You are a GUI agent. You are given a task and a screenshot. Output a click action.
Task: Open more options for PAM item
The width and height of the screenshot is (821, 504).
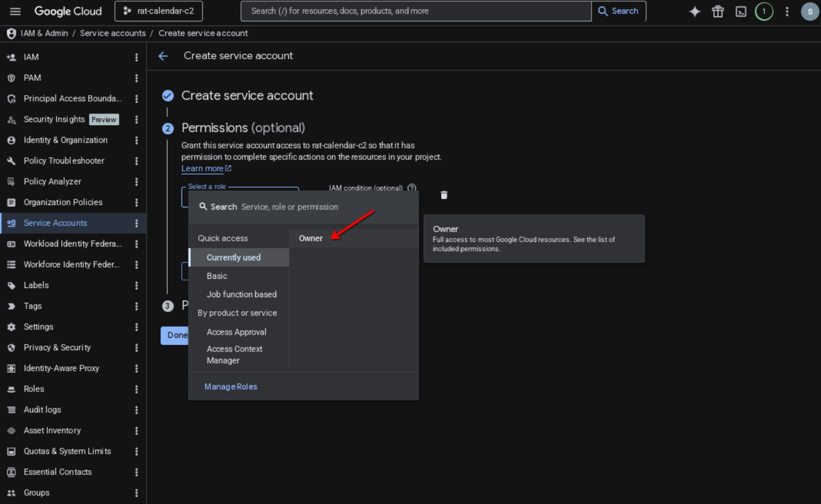coord(137,78)
